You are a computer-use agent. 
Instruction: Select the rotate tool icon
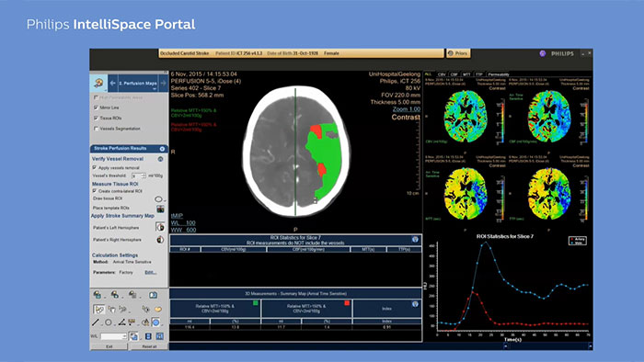pos(145,309)
